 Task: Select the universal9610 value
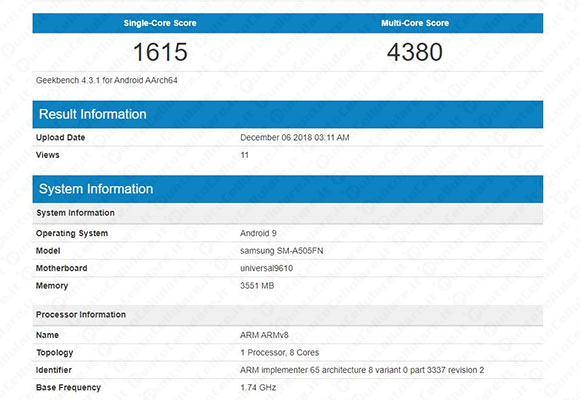(x=266, y=268)
